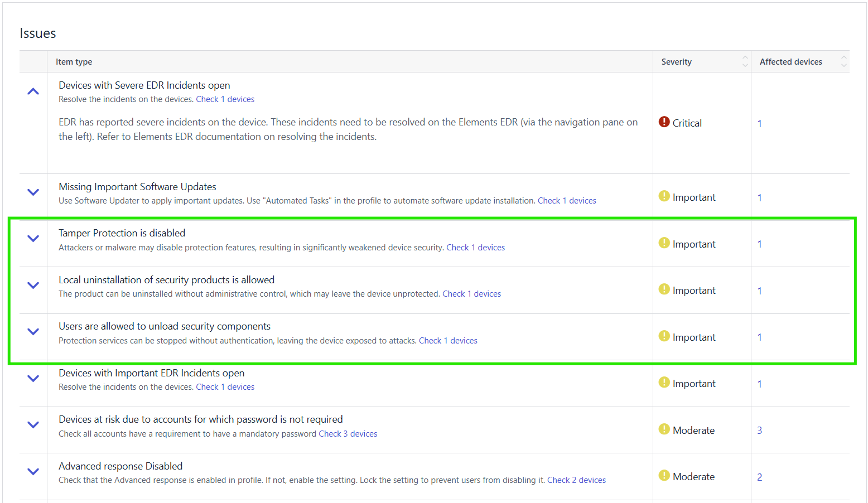The image size is (868, 503).
Task: Expand the Local uninstallation of security products row
Action: tap(33, 285)
